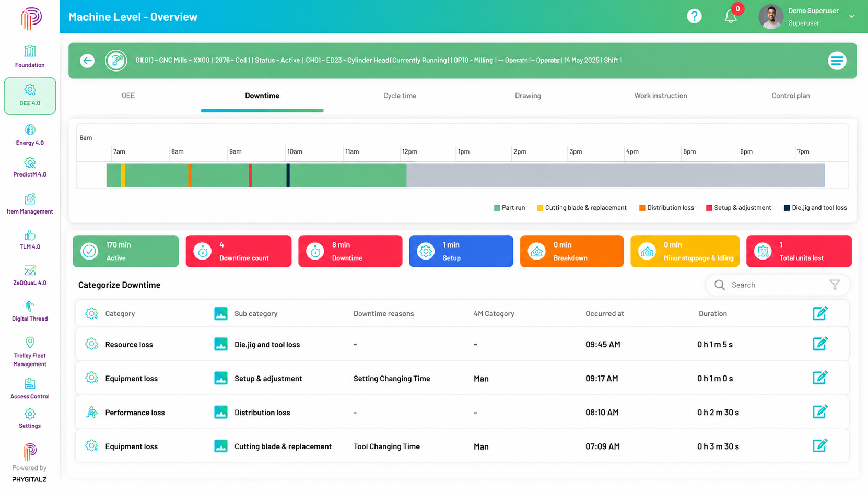868x494 pixels.
Task: Open Access Control module
Action: point(30,389)
